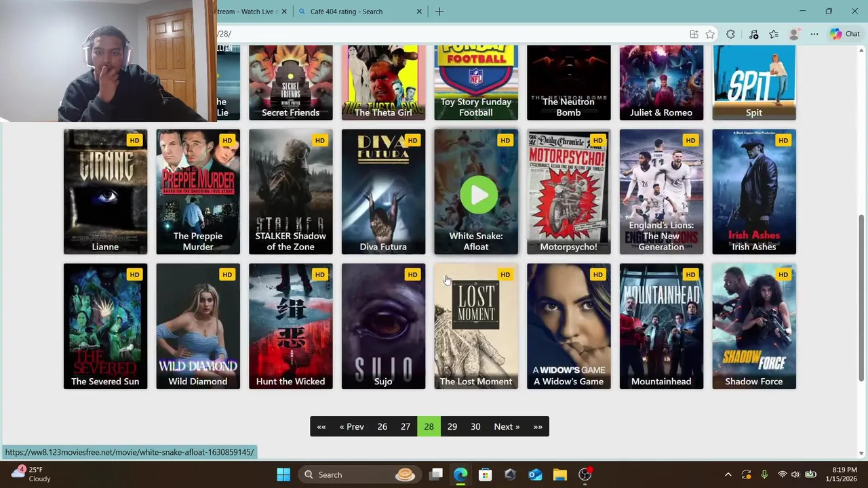
Task: Open A Widow's Game movie
Action: (x=569, y=326)
